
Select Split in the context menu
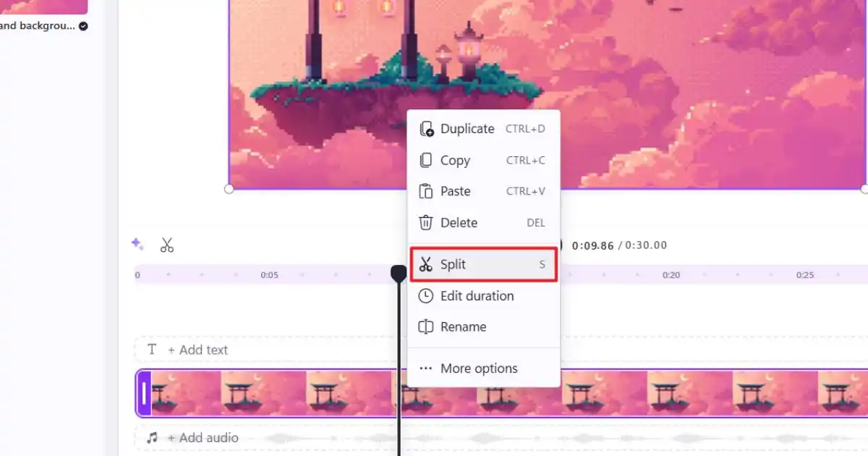coord(483,265)
